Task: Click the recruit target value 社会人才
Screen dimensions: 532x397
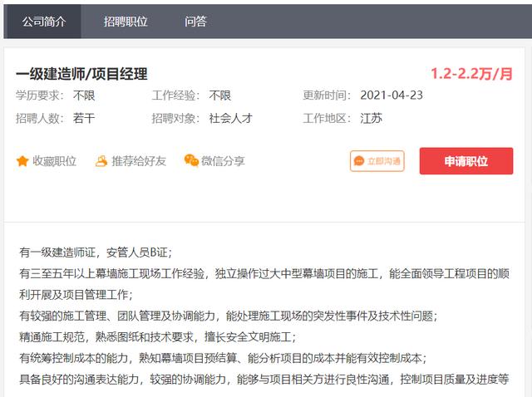Action: [x=231, y=118]
